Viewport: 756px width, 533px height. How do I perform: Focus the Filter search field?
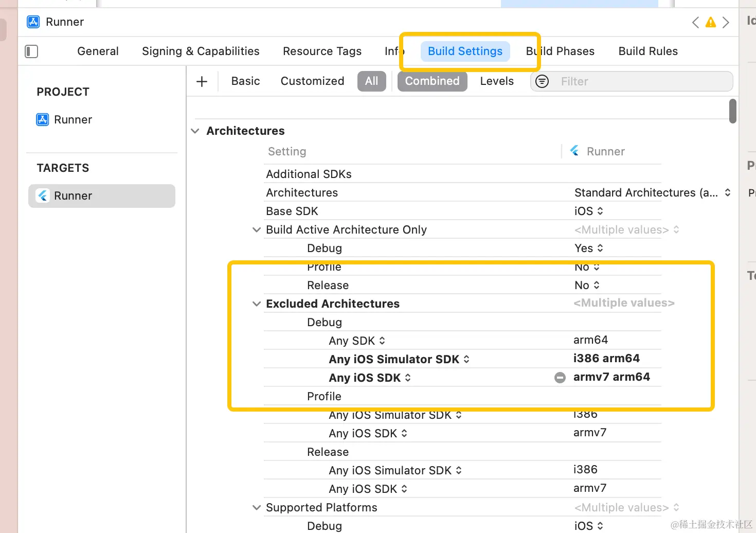click(632, 81)
